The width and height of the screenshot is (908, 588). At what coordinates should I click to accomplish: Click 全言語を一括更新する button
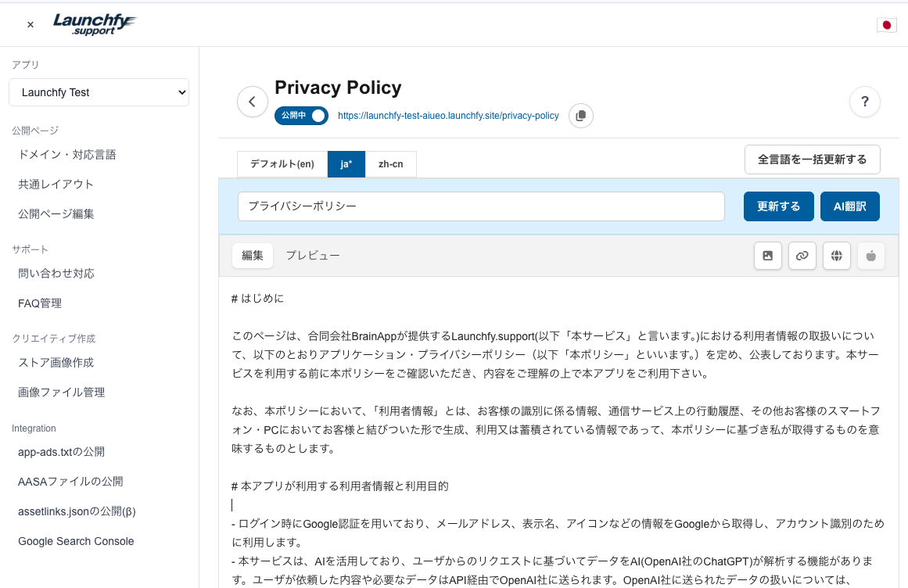[812, 160]
